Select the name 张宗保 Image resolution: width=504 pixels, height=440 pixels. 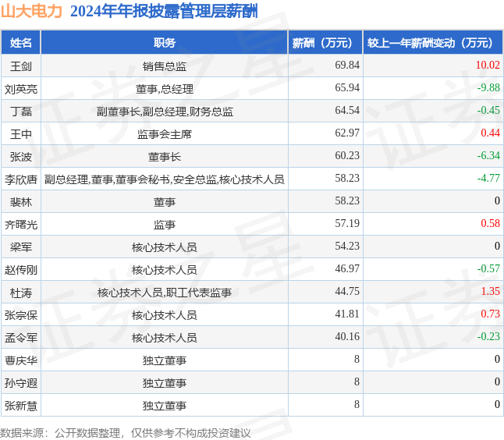coord(21,315)
